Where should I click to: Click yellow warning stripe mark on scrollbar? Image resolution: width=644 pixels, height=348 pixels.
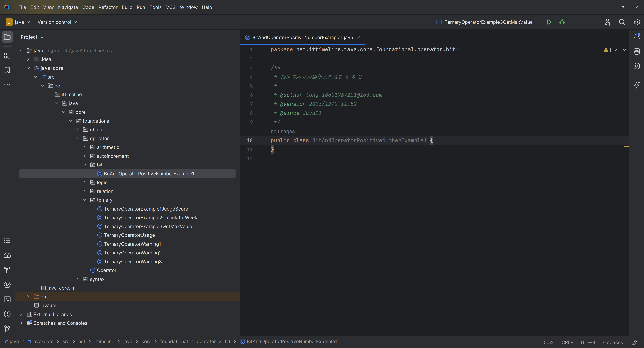pos(627,146)
